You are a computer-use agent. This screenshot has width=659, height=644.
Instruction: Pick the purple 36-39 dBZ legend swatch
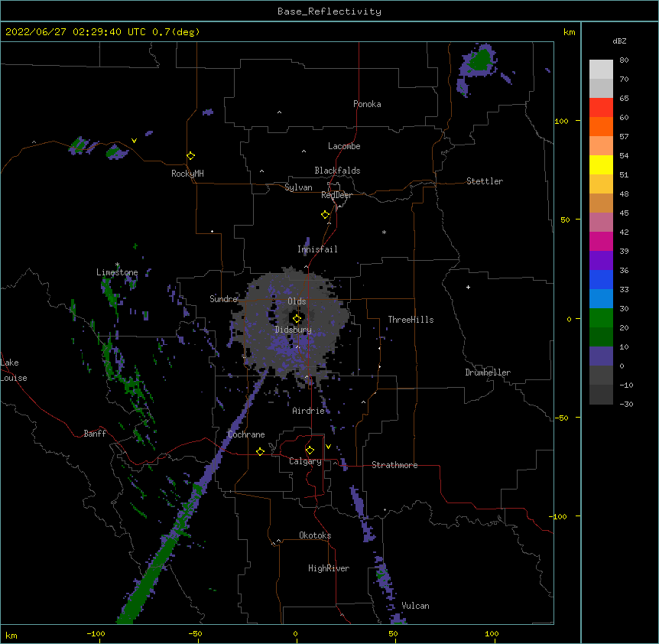[x=601, y=261]
